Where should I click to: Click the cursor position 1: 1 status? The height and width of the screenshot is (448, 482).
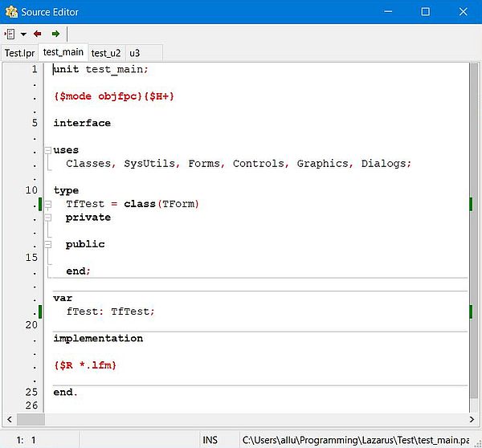(26, 440)
